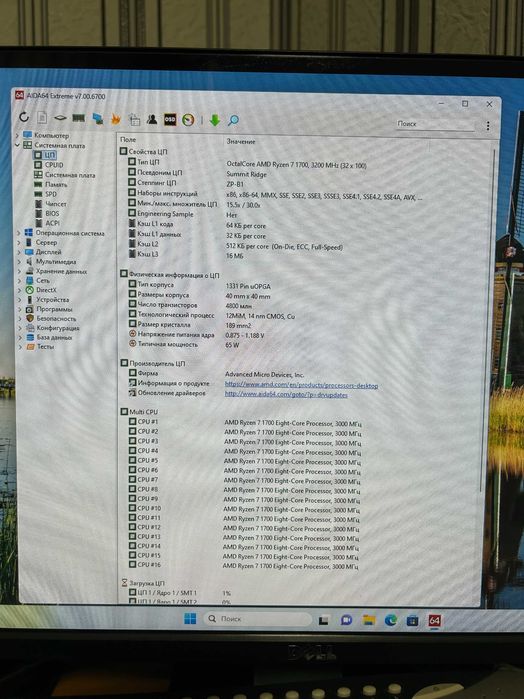The image size is (524, 699).
Task: Expand the Мультимедиа tree node
Action: [x=19, y=262]
